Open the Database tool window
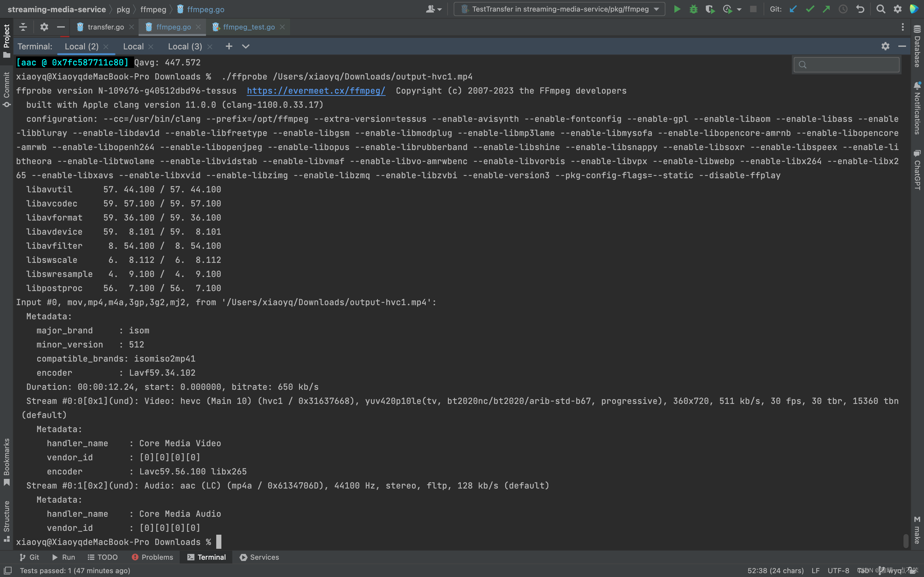The width and height of the screenshot is (924, 577). point(917,46)
